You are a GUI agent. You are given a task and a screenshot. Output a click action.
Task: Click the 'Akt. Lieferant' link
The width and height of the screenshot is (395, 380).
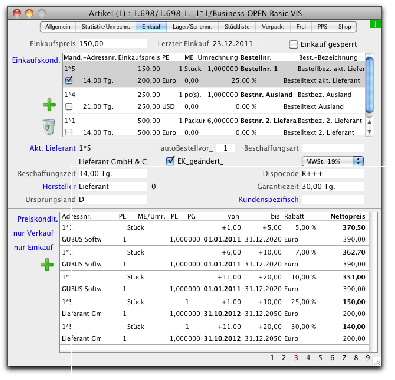(x=52, y=148)
